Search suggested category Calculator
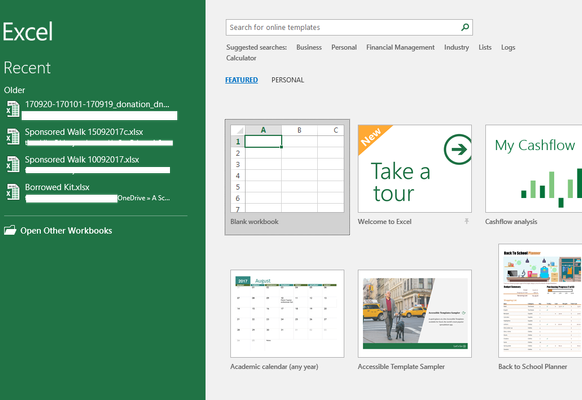This screenshot has width=582, height=400. [x=241, y=58]
